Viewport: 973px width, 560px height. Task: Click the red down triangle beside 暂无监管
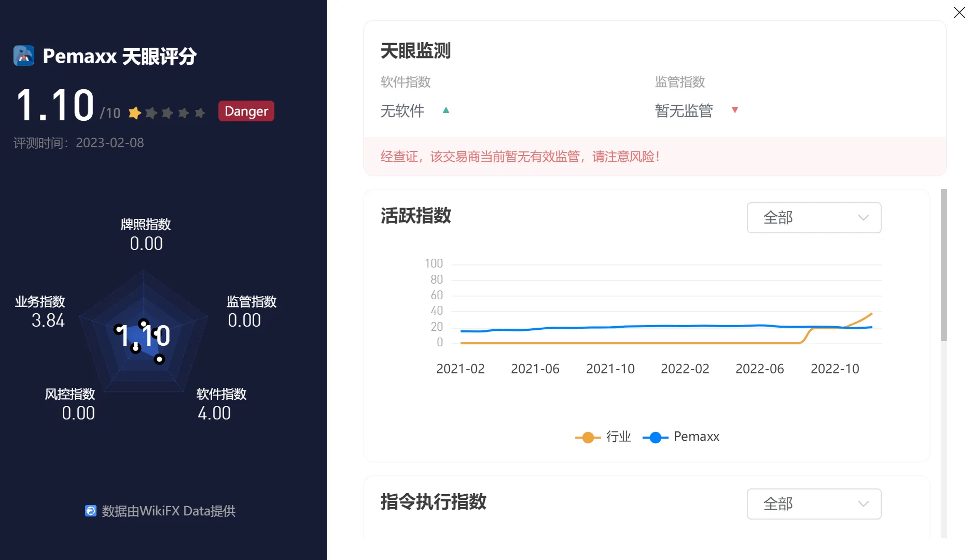point(734,109)
